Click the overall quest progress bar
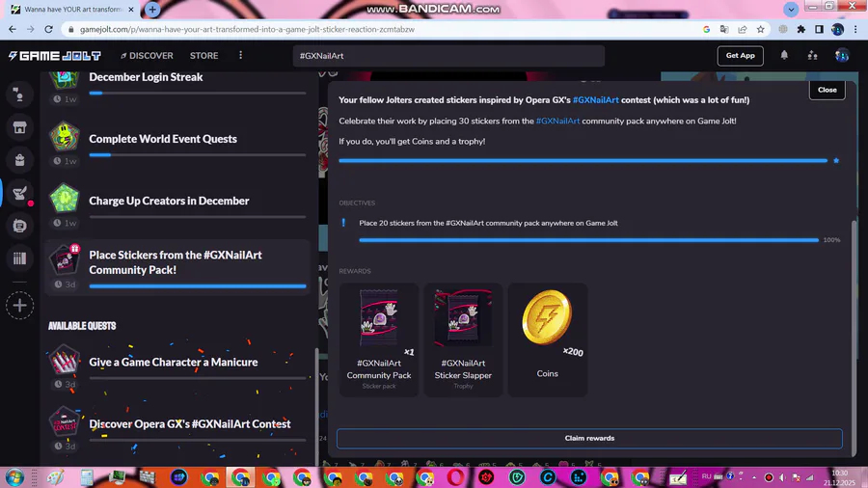Image resolution: width=868 pixels, height=488 pixels. click(583, 160)
